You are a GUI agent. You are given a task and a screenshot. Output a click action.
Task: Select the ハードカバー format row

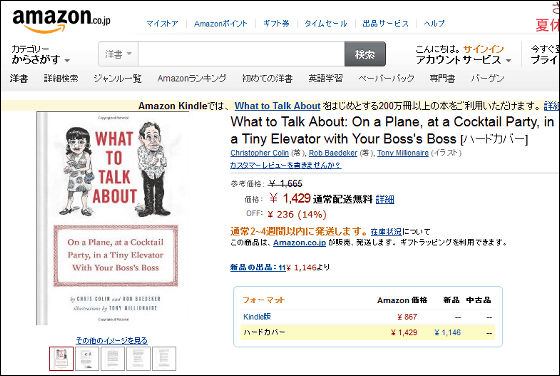click(368, 332)
